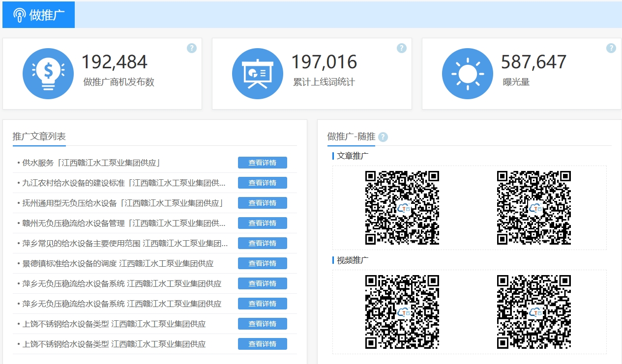
Task: View details for 赣州无负压稳流给水设备管理 article
Action: pyautogui.click(x=263, y=223)
